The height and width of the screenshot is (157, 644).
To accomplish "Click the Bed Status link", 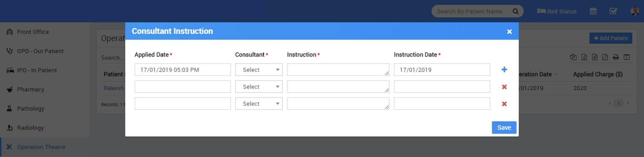I will (x=557, y=11).
